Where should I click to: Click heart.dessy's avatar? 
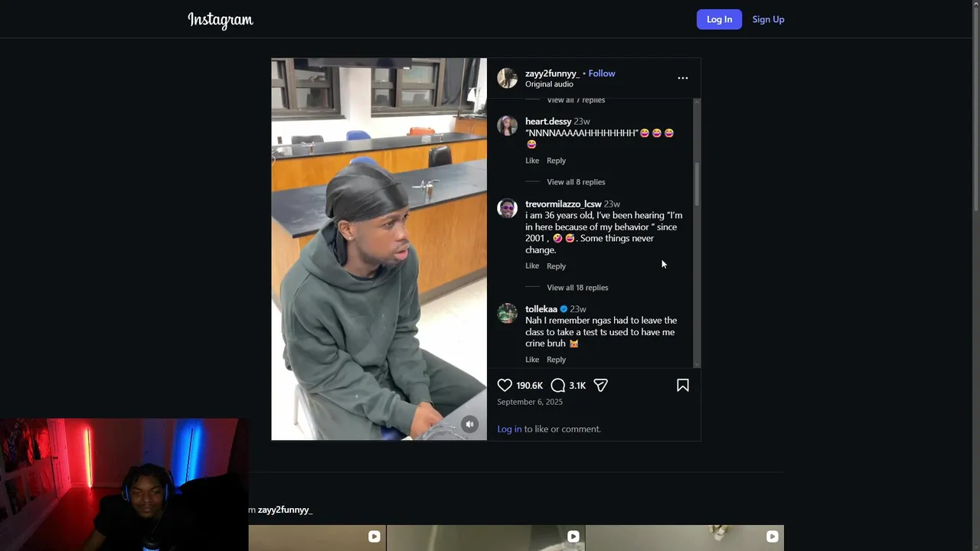tap(508, 126)
